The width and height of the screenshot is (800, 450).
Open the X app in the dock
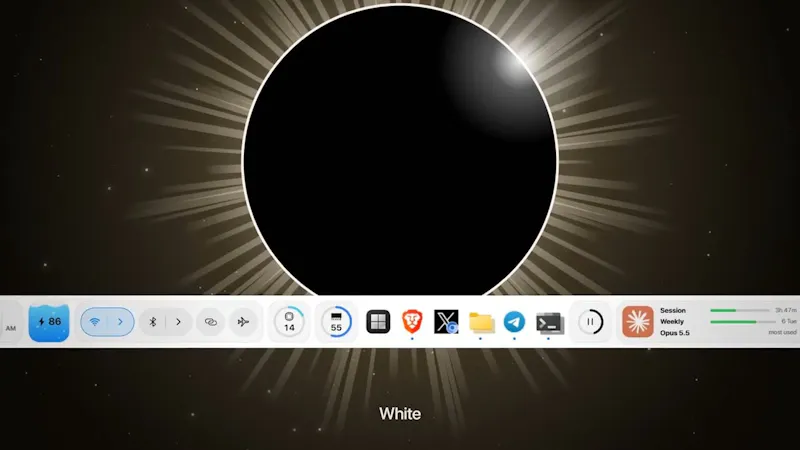(x=446, y=322)
